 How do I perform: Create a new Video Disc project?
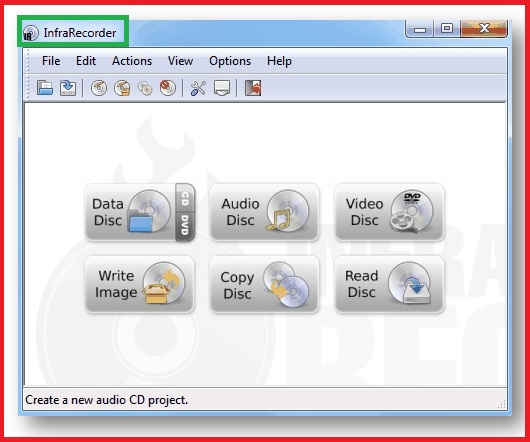click(x=389, y=212)
